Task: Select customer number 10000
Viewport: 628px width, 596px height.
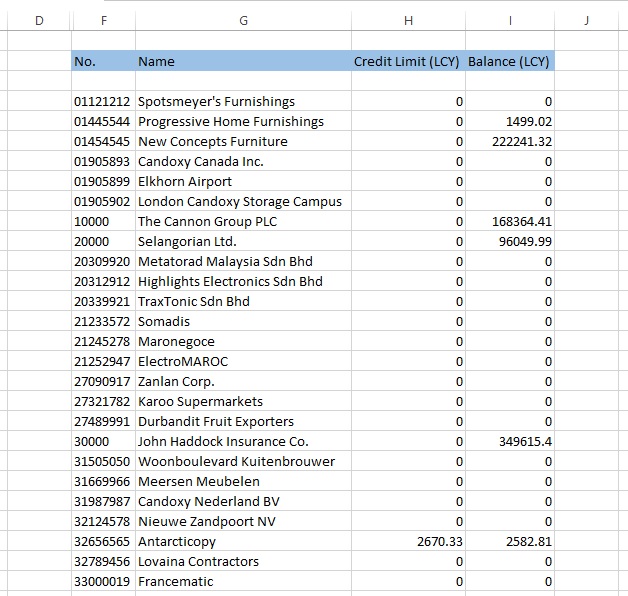Action: [104, 221]
